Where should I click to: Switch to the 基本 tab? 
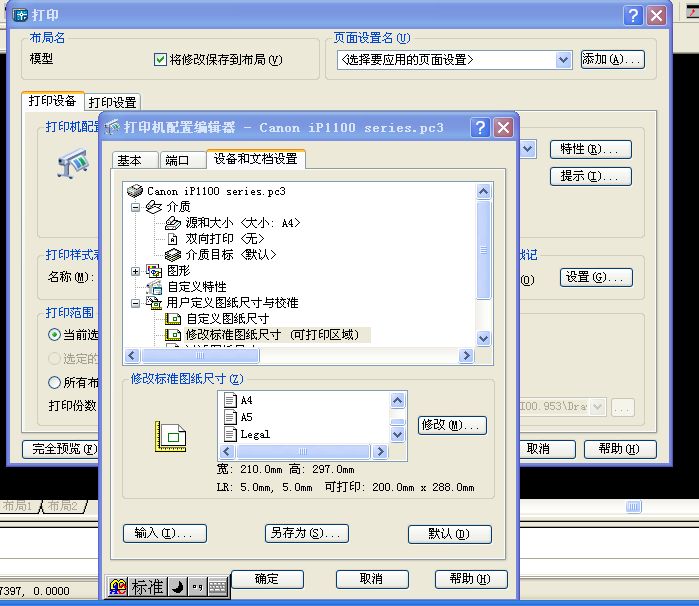135,160
